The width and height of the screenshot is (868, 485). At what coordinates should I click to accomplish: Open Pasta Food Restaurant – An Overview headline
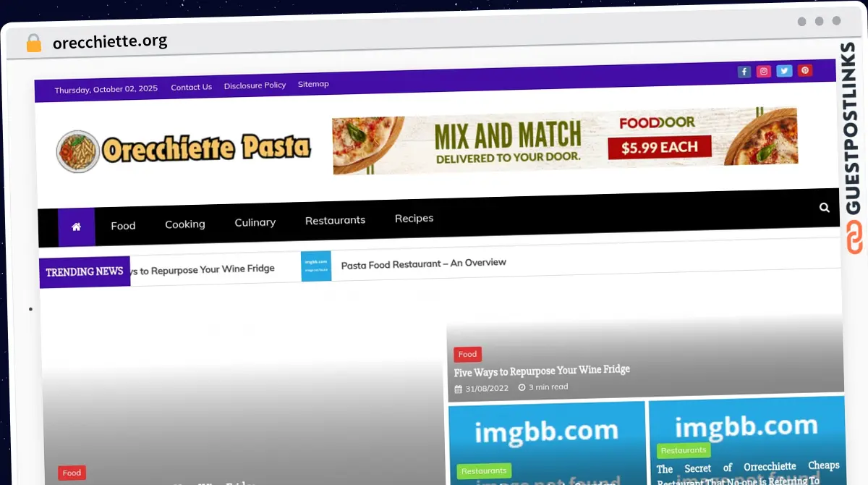point(423,264)
